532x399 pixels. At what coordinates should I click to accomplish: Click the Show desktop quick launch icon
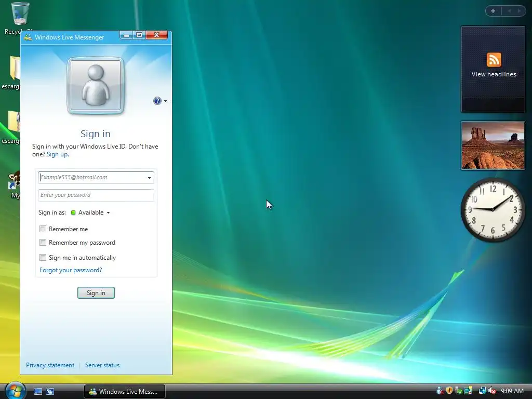click(x=37, y=392)
